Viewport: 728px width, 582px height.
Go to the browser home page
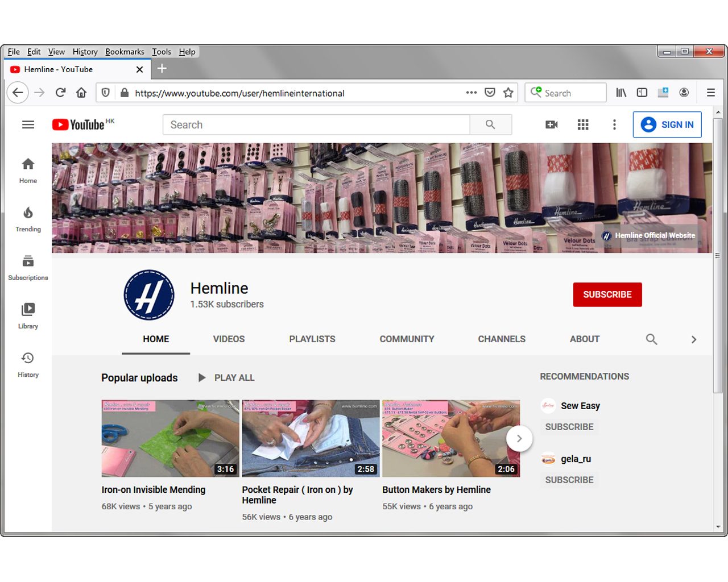pos(81,93)
